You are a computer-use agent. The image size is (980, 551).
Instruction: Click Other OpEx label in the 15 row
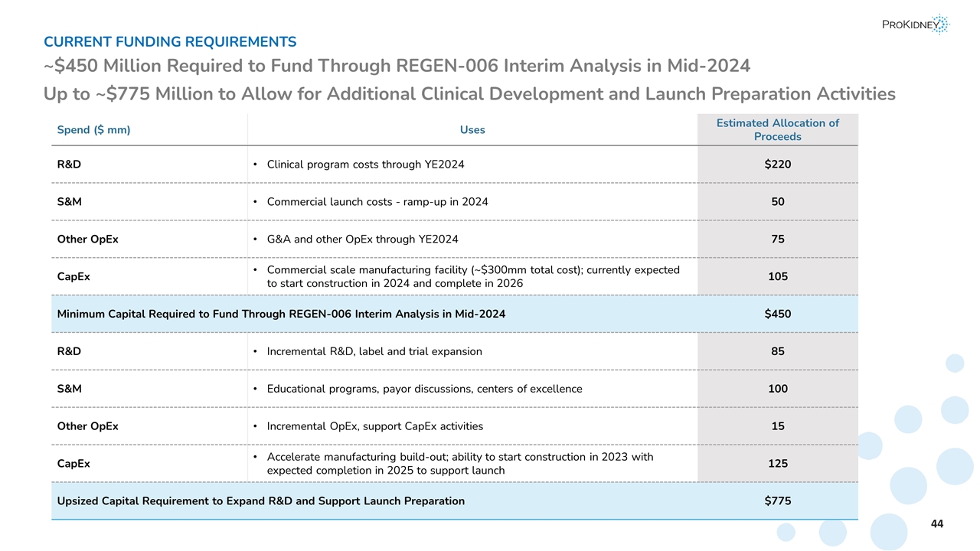[88, 426]
